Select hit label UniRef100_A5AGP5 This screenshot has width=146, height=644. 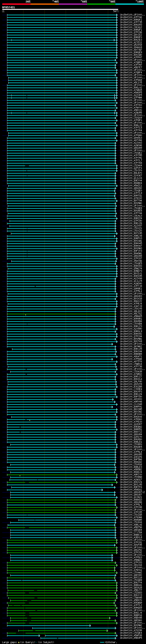tap(131, 93)
